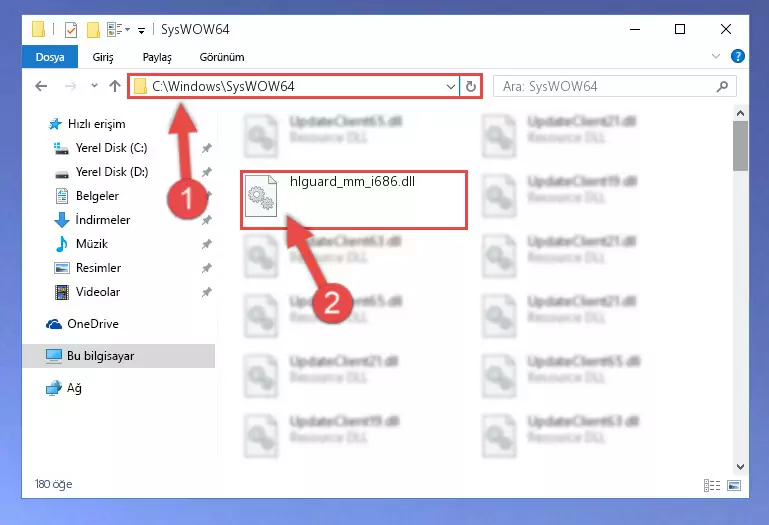Viewport: 769px width, 525px height.
Task: Open İndirmeler in the navigation pane
Action: [92, 220]
